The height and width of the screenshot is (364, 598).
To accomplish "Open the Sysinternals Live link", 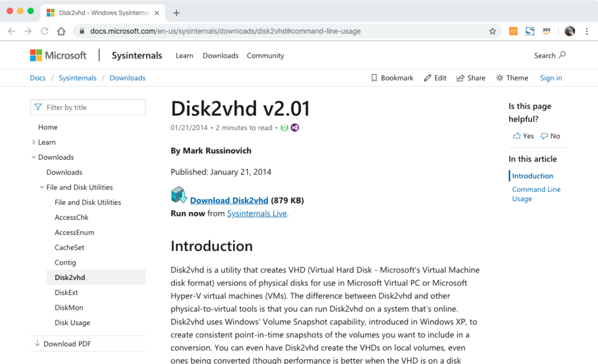I will coord(256,213).
